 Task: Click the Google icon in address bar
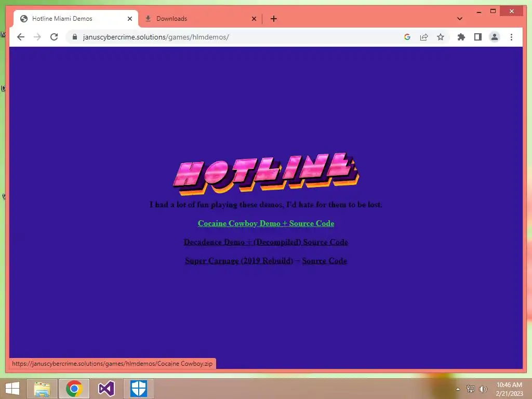(407, 37)
